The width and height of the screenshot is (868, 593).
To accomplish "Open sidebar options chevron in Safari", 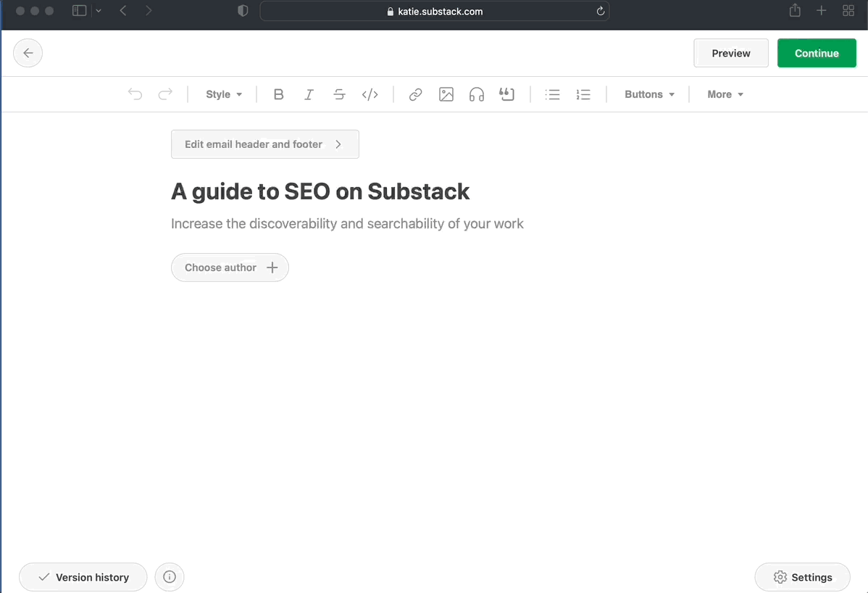I will pyautogui.click(x=99, y=11).
